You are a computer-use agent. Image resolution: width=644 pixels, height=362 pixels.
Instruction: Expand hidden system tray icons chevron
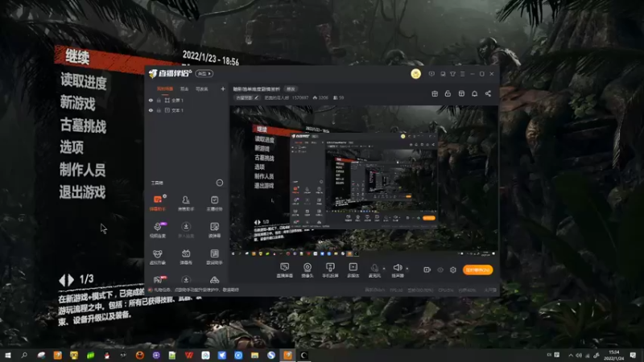click(571, 355)
